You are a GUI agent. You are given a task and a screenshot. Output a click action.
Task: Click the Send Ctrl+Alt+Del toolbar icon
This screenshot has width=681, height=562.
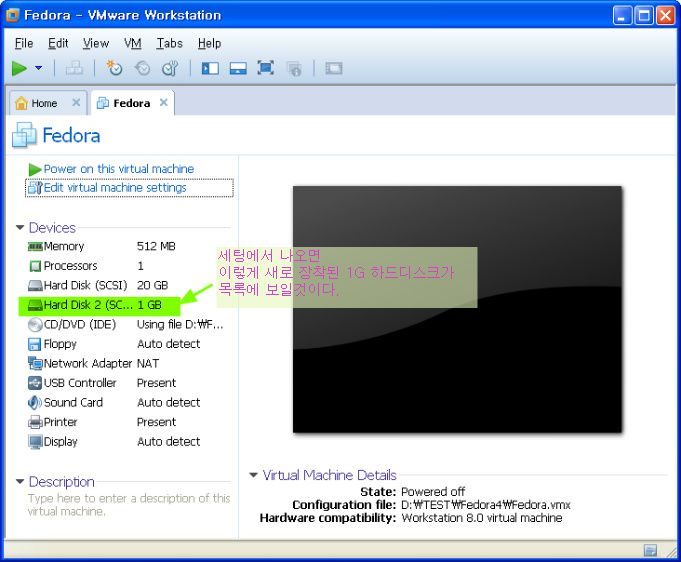(x=74, y=68)
